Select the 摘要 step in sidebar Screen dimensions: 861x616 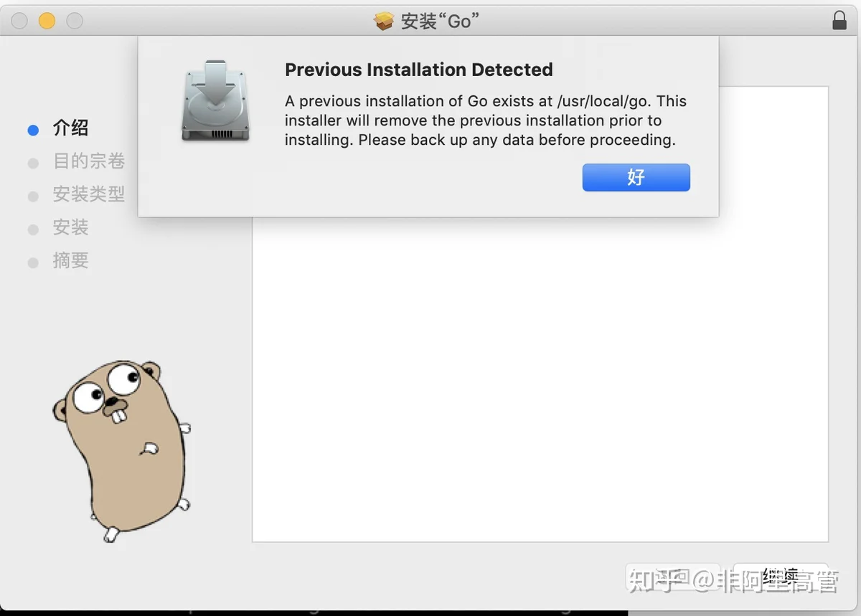pos(70,261)
